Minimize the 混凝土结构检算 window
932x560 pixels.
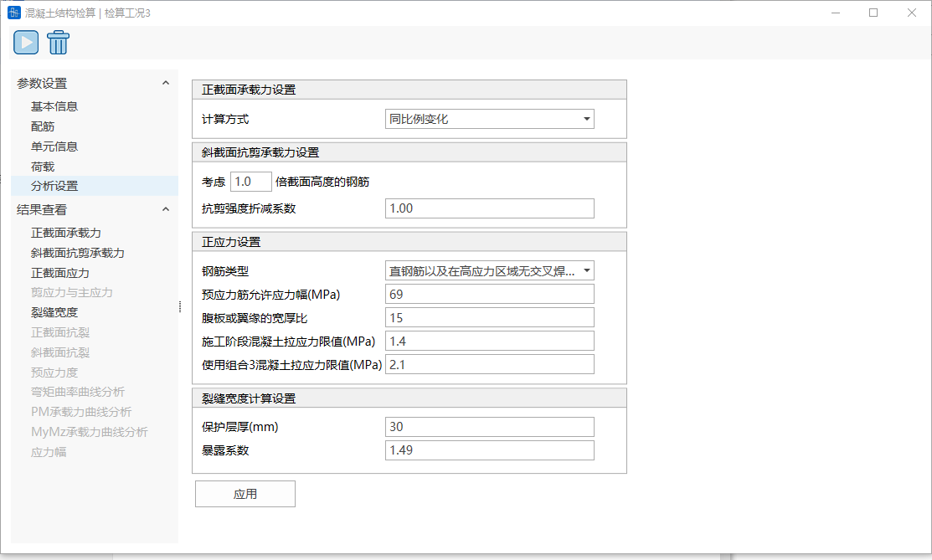836,13
